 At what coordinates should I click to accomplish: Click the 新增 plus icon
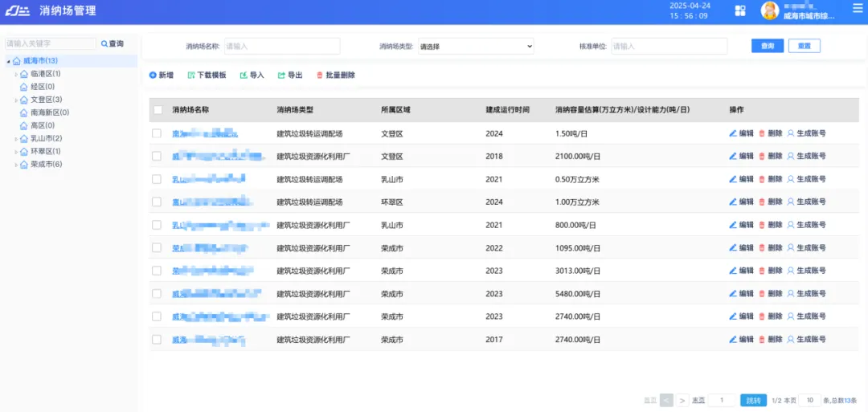(153, 75)
